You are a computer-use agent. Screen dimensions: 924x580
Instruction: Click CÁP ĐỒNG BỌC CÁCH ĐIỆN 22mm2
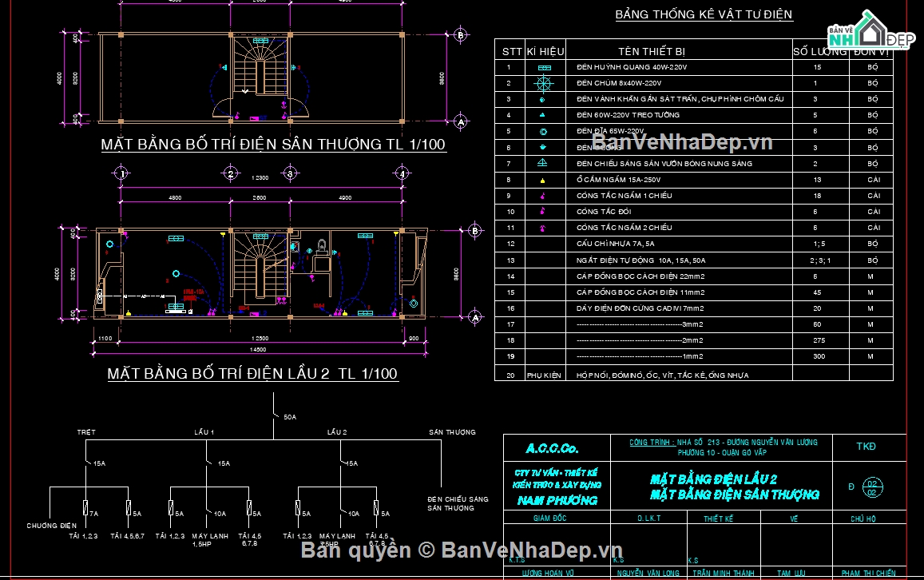coord(640,276)
